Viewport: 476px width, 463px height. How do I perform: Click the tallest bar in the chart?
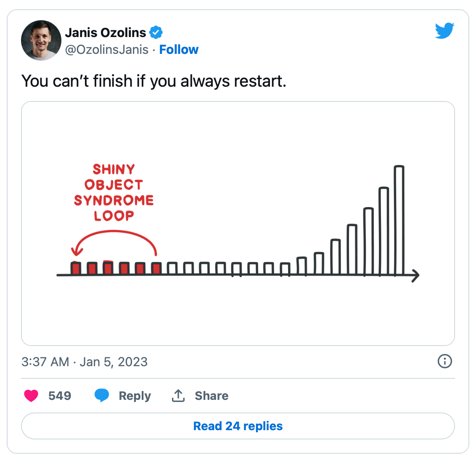tap(399, 221)
